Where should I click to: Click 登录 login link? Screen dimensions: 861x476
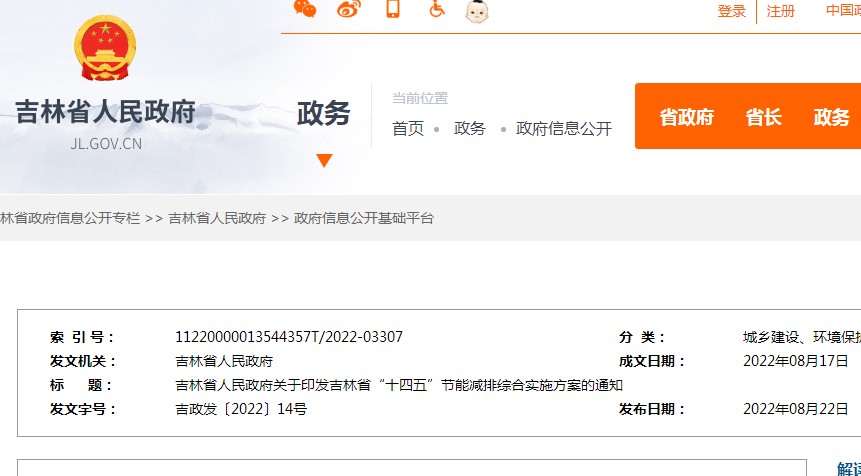(731, 11)
